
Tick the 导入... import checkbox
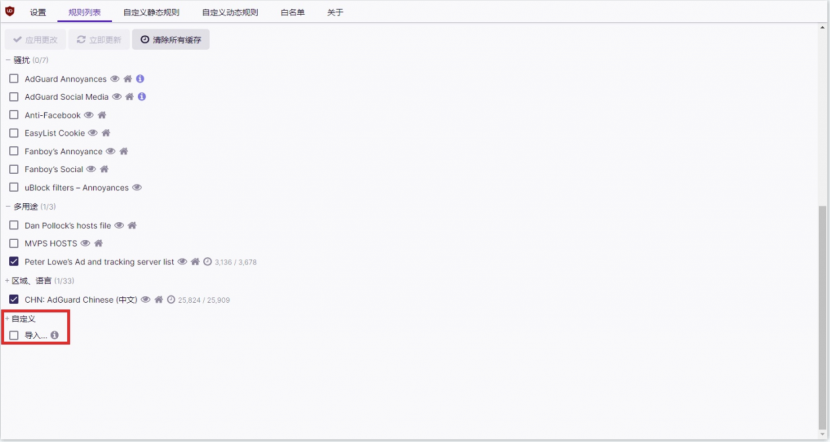coord(14,336)
